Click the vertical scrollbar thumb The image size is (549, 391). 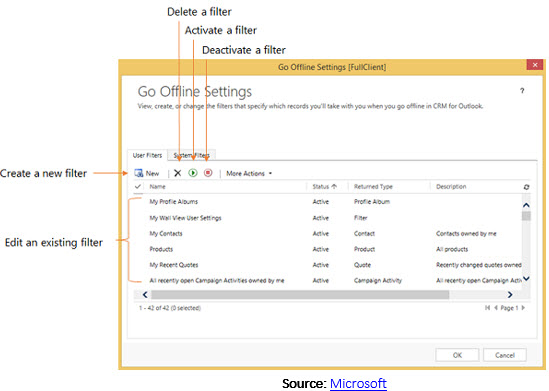click(x=526, y=216)
